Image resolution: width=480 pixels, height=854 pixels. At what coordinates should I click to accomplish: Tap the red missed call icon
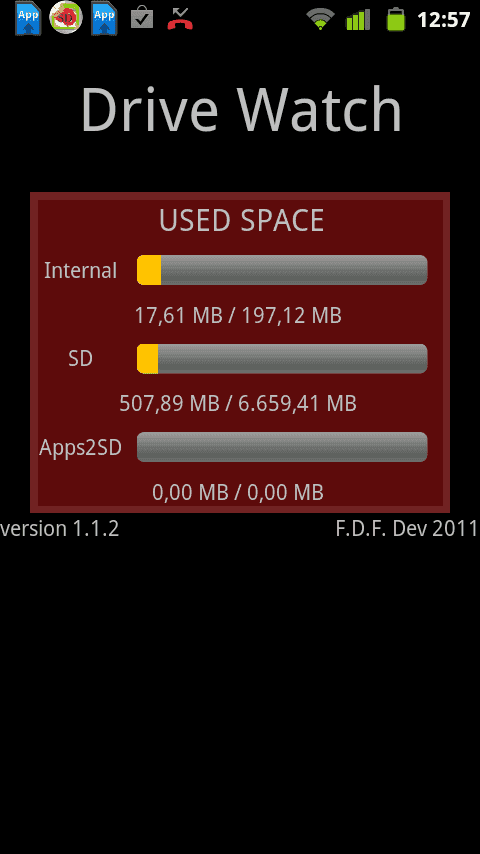(x=180, y=19)
